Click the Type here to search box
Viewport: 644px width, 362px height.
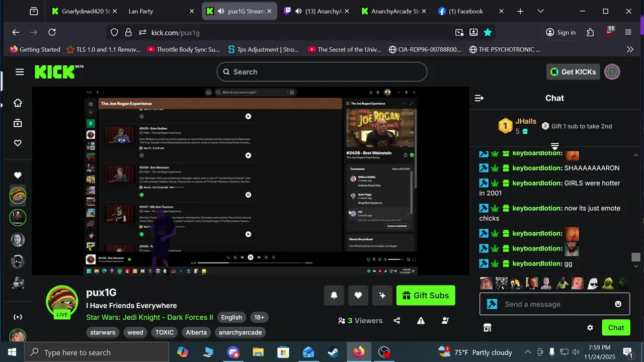[97, 352]
